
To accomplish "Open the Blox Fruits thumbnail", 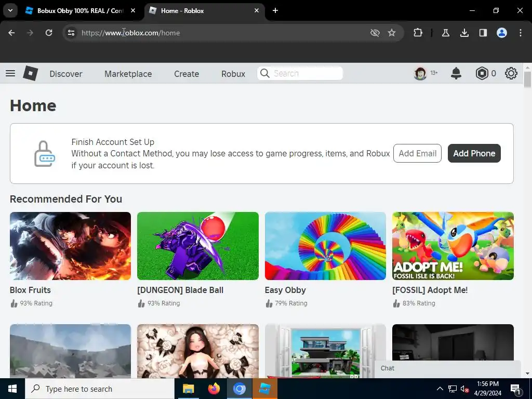I will coord(70,246).
